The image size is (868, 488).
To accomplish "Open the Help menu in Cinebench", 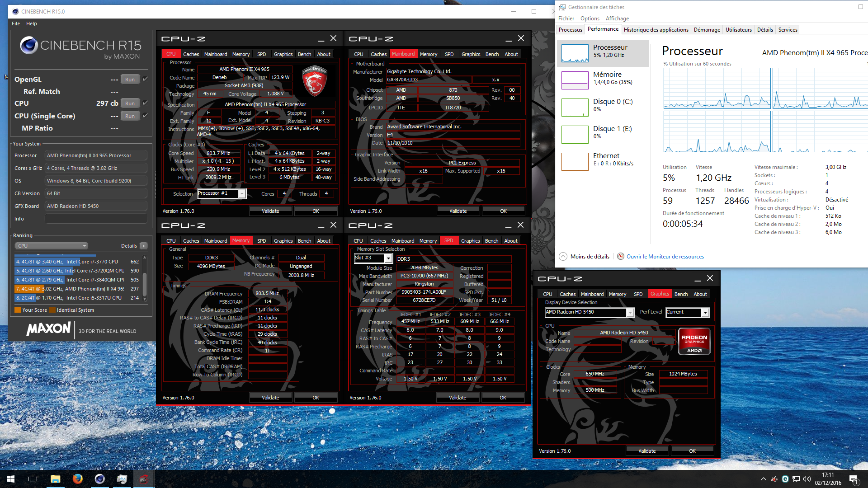I will pos(32,23).
